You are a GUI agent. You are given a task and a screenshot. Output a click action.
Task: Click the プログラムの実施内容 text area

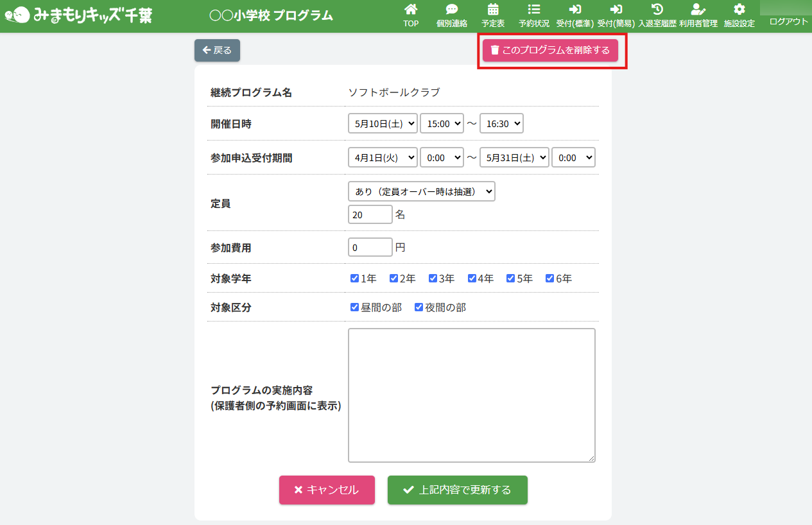click(x=471, y=395)
